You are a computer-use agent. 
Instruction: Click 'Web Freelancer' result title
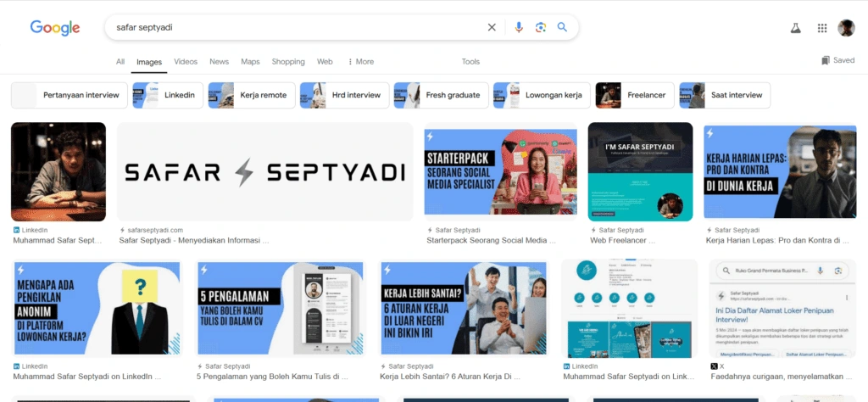pos(622,240)
